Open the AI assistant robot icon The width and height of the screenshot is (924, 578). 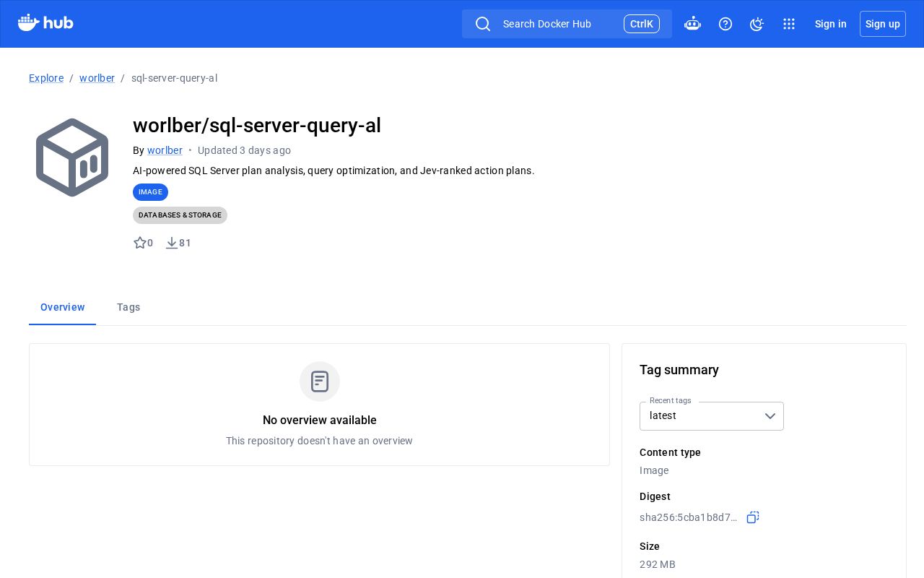coord(692,24)
